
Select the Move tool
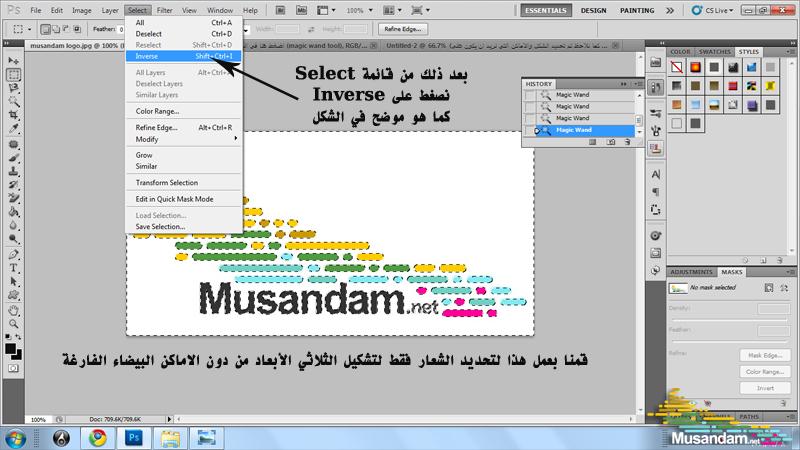13,61
